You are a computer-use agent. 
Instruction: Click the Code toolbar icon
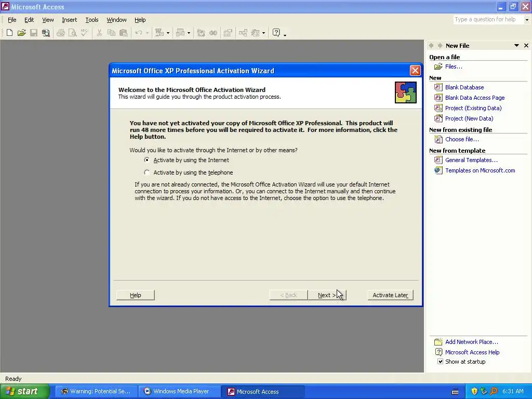(x=201, y=33)
